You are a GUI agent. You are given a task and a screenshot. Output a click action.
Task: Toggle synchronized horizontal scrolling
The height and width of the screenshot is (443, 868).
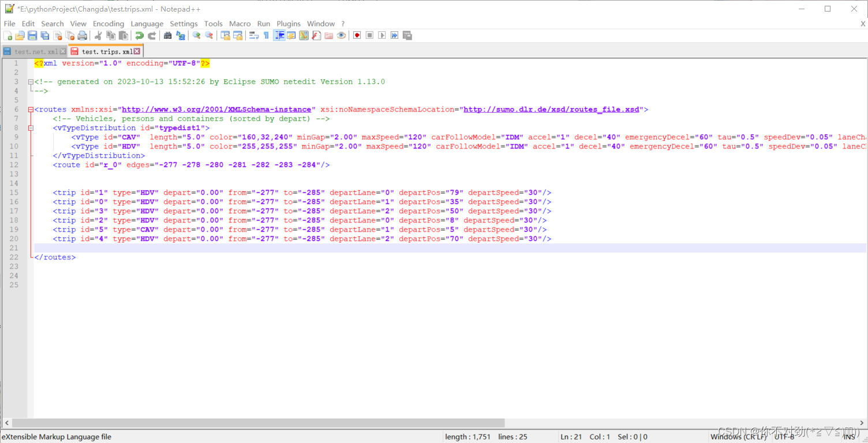[x=238, y=35]
